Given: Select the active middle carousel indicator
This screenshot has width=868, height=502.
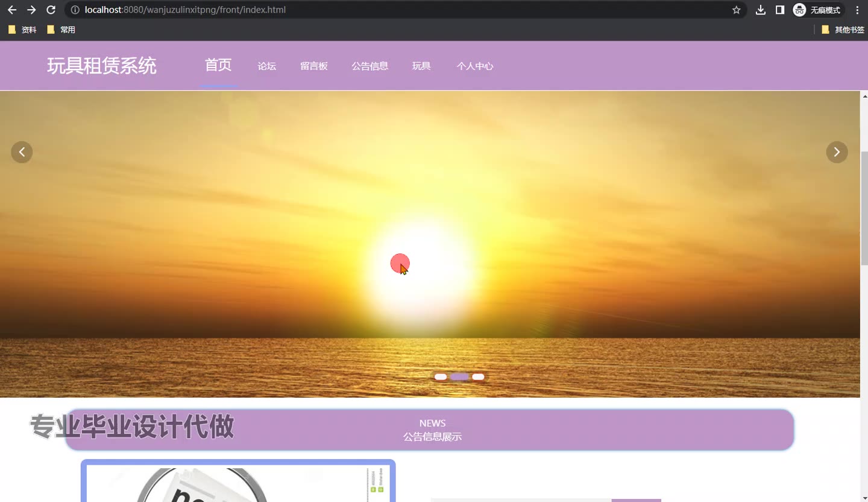Looking at the screenshot, I should pyautogui.click(x=459, y=377).
